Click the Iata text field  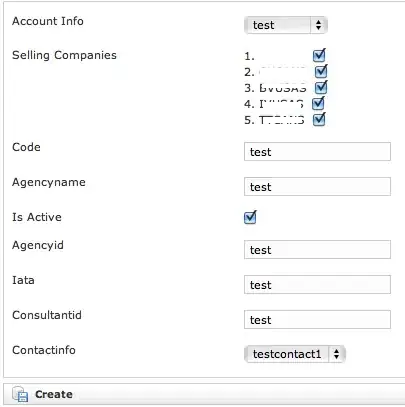(317, 285)
